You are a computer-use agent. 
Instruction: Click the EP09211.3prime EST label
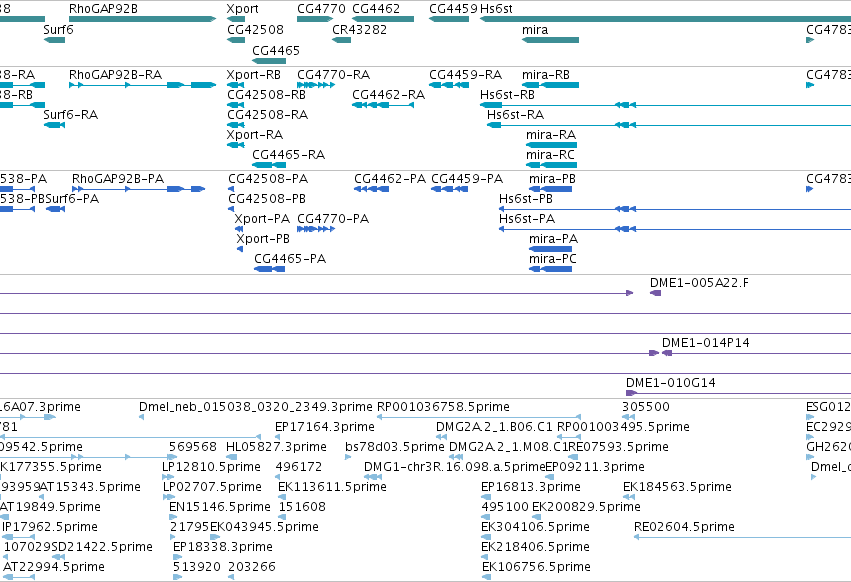point(595,467)
